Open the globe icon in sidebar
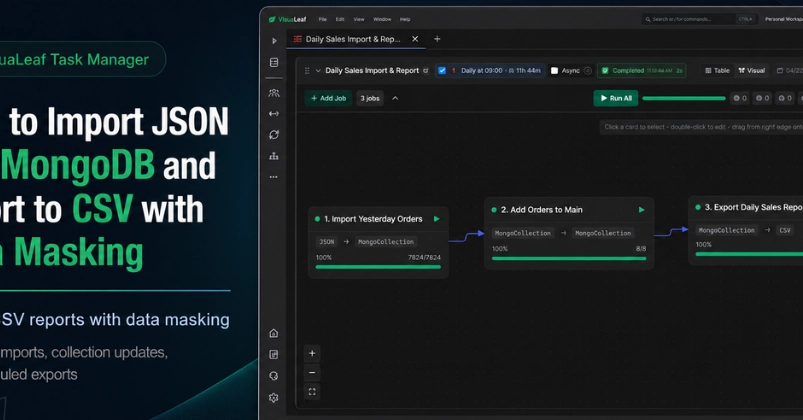This screenshot has width=803, height=420. [274, 376]
